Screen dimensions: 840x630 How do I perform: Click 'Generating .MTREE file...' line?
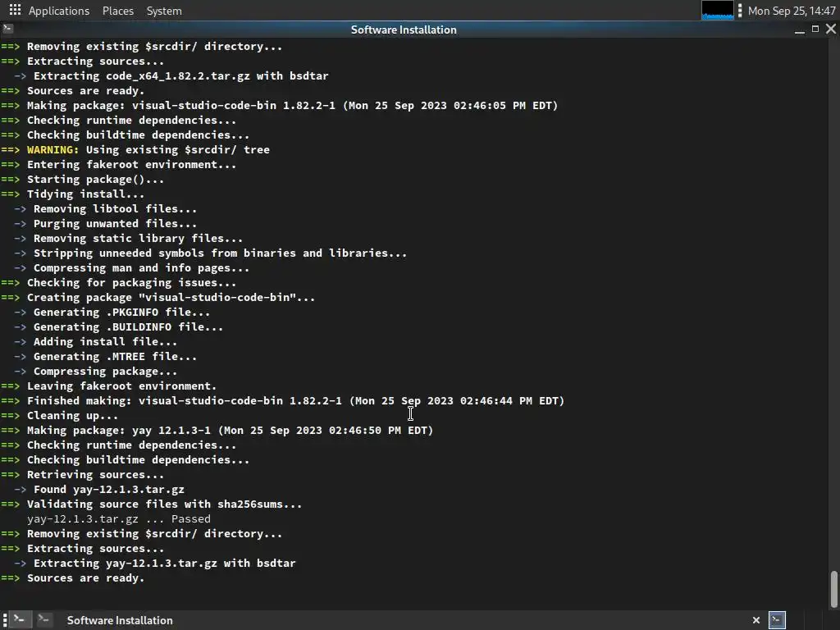click(x=115, y=356)
